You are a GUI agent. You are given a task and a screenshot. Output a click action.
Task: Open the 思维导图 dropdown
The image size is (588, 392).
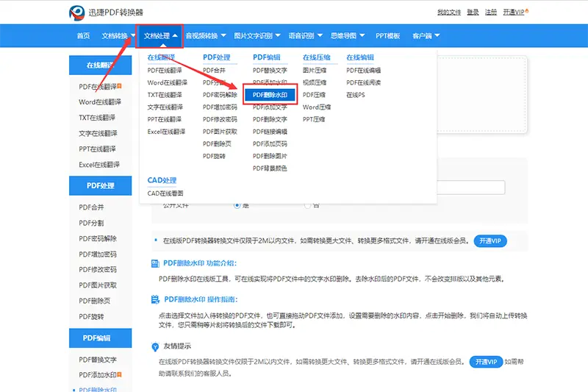(348, 35)
